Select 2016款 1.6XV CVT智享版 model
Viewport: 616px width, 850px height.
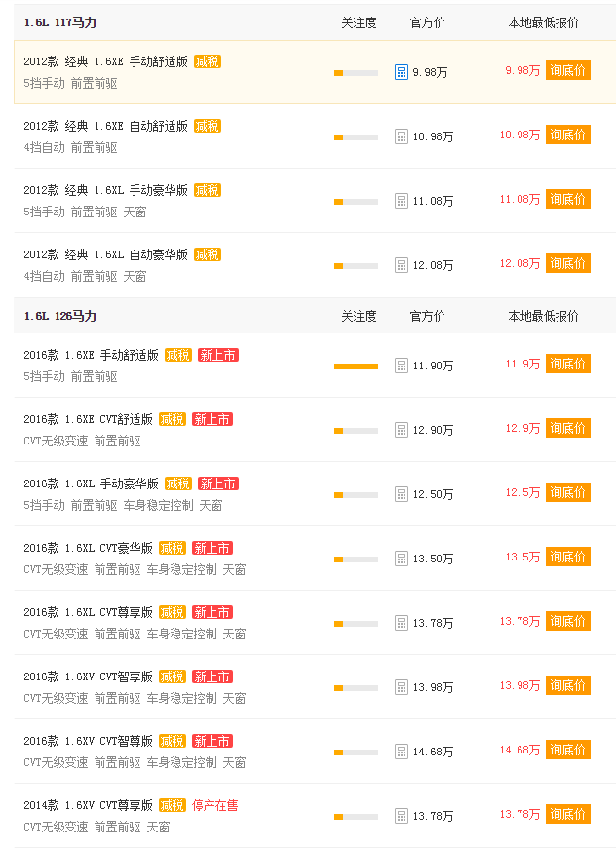tap(89, 676)
